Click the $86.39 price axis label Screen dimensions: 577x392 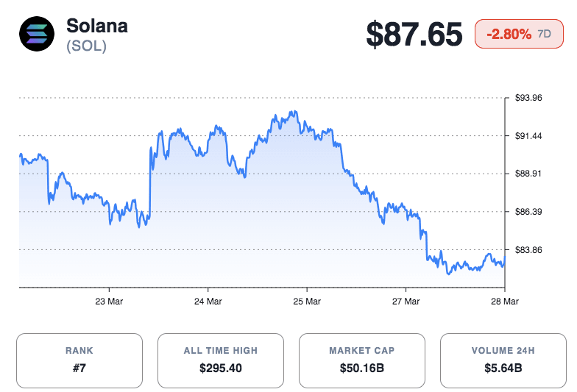click(528, 212)
